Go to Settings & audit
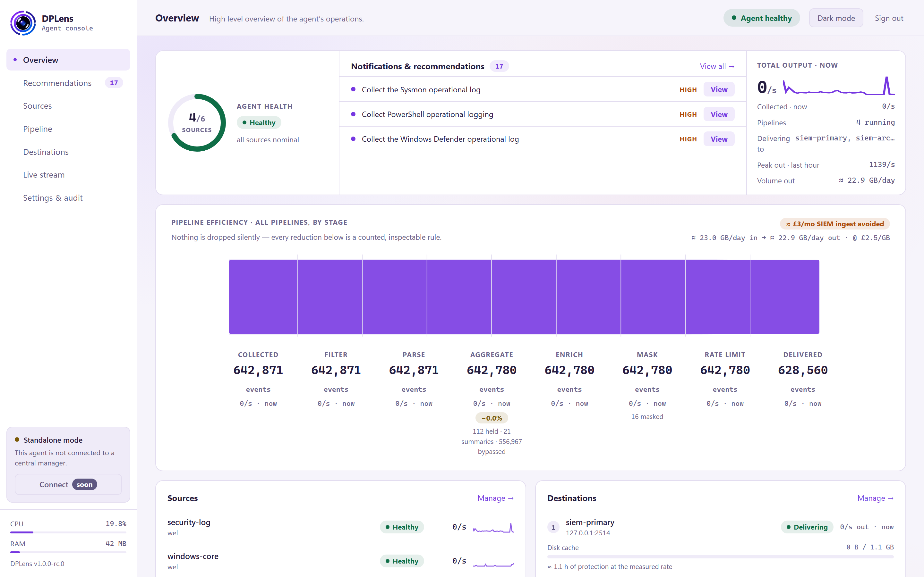 [x=53, y=198]
